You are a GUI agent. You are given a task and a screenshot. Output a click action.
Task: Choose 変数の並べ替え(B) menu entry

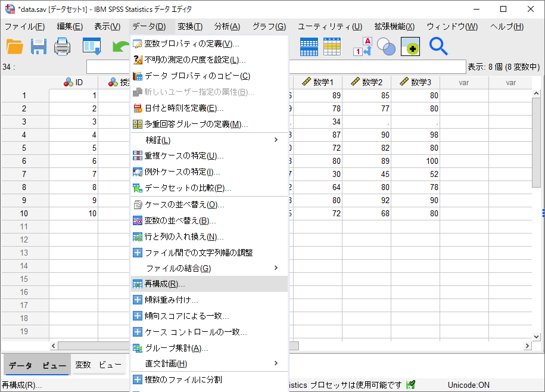209,220
